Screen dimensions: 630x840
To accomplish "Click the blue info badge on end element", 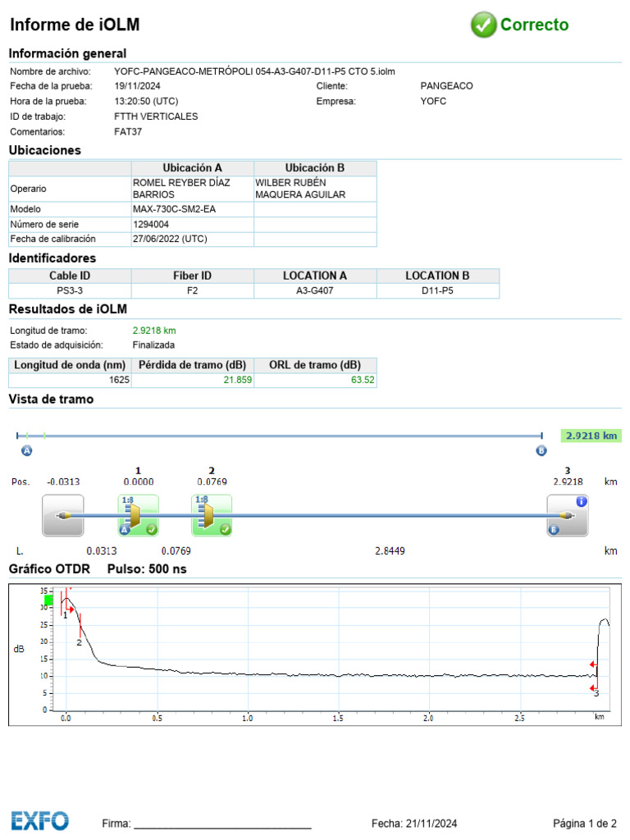I will [x=582, y=501].
